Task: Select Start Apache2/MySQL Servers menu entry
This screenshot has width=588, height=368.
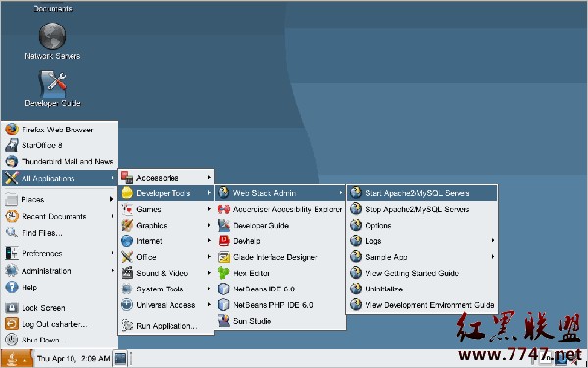Action: [x=421, y=193]
